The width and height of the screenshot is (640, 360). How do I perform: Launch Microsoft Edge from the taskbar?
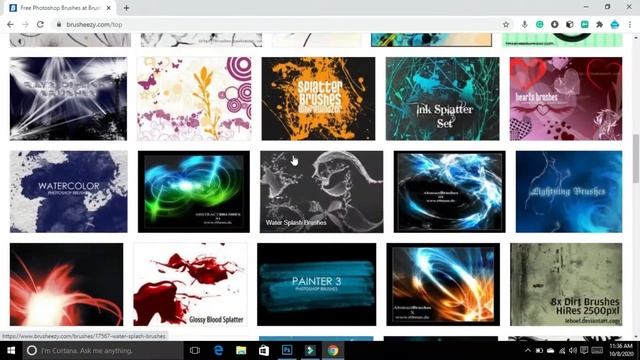[218, 351]
